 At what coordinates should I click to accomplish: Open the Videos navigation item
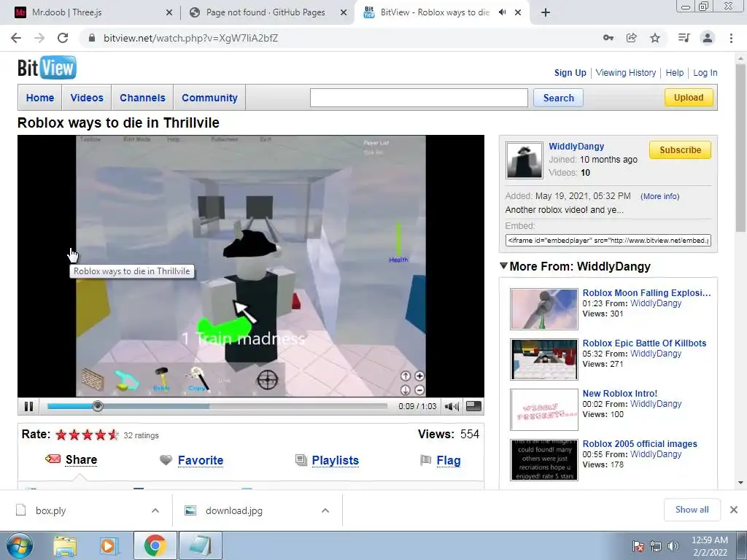pyautogui.click(x=87, y=98)
